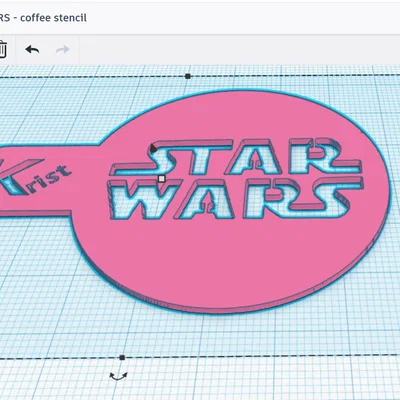
Task: Click the Delete trash can icon
Action: 2,49
